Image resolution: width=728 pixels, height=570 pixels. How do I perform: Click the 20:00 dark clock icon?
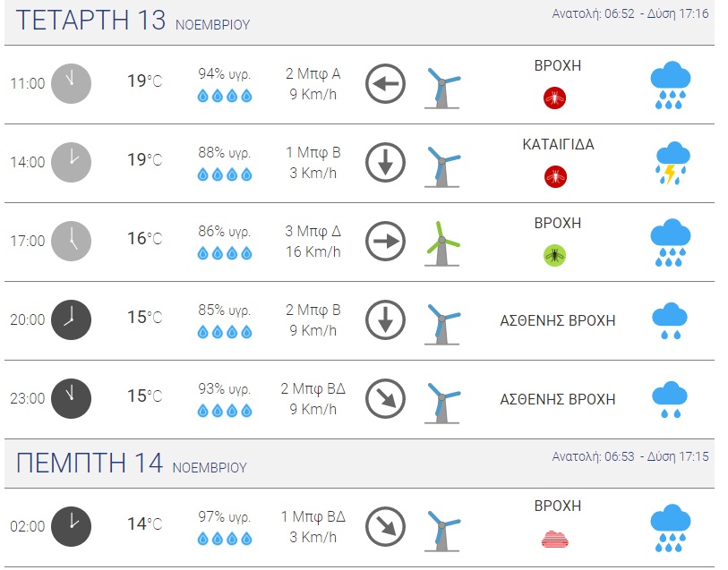71,319
